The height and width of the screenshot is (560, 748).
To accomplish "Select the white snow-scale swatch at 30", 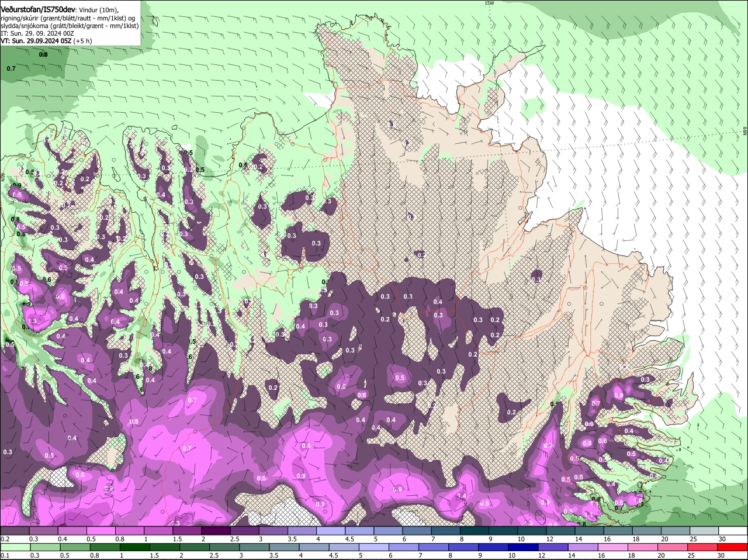I will (732, 531).
